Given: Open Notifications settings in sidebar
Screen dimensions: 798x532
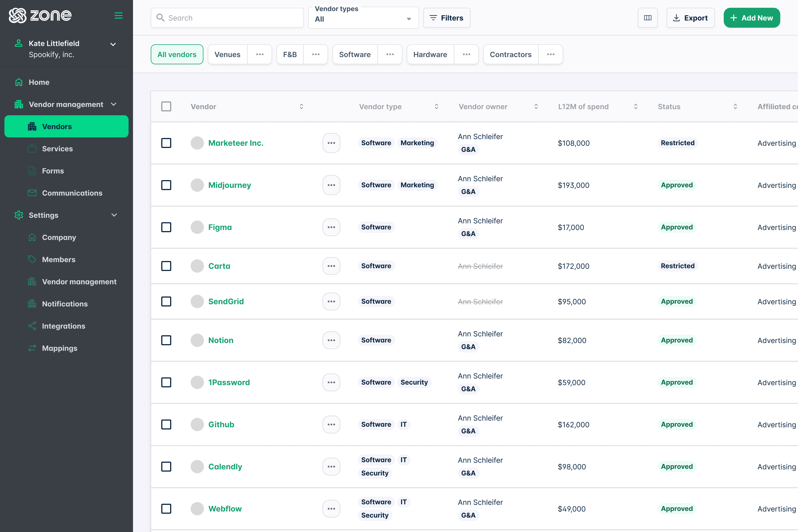Looking at the screenshot, I should click(x=66, y=304).
